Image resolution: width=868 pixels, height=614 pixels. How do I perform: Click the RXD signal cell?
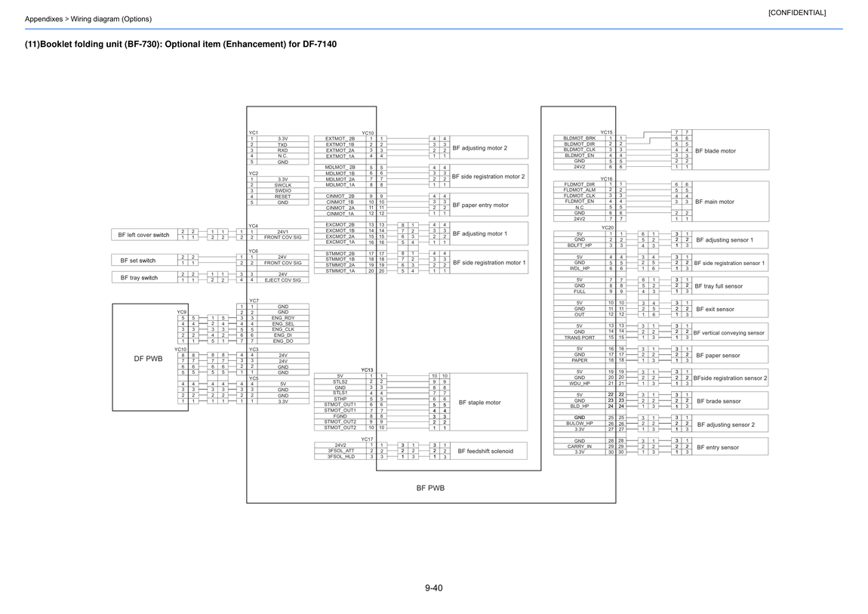tap(282, 150)
